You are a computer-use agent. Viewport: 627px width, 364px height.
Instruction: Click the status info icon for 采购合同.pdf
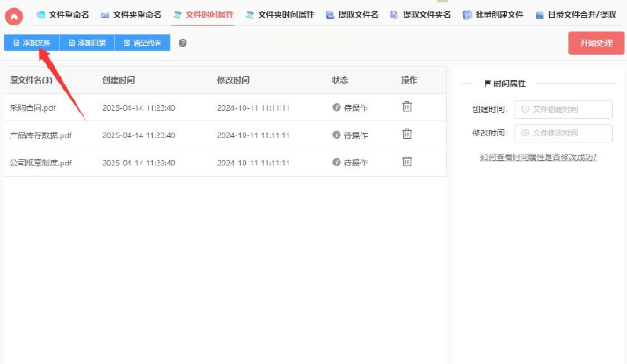336,107
